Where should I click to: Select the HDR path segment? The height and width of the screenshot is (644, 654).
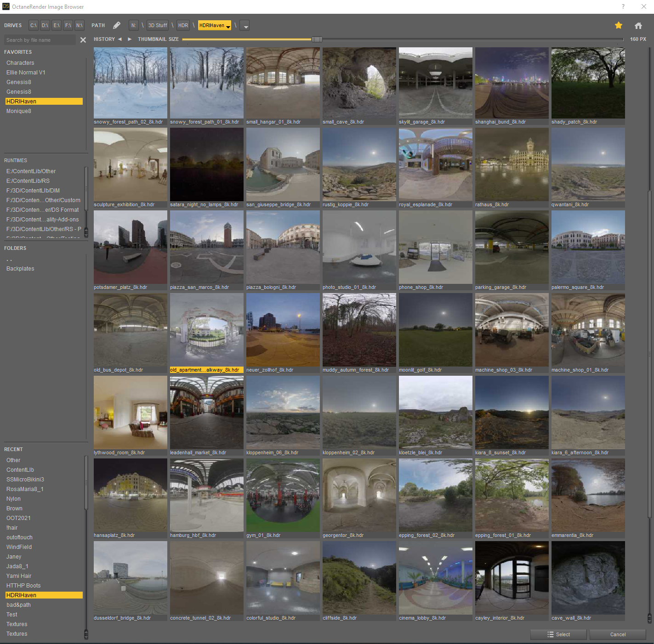point(183,25)
